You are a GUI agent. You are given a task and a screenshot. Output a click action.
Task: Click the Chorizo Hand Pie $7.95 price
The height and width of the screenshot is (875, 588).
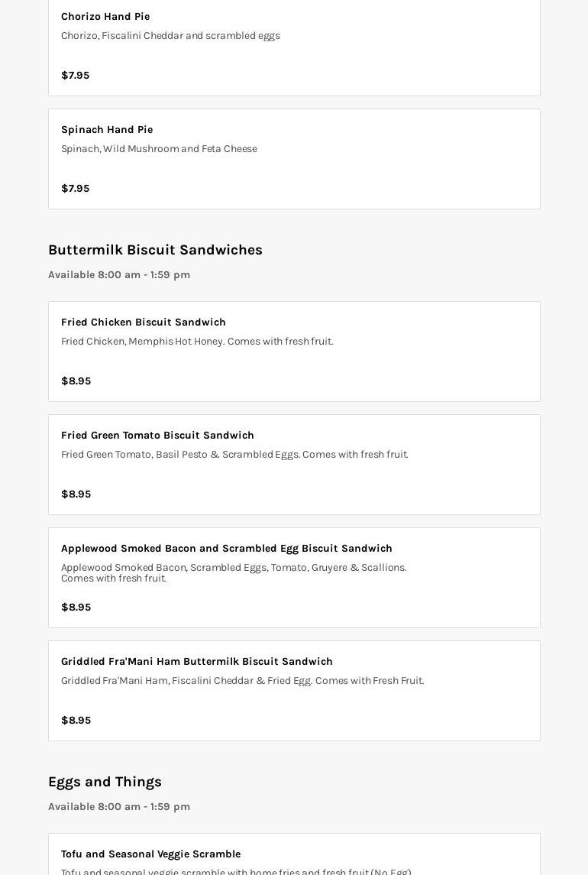tap(75, 75)
